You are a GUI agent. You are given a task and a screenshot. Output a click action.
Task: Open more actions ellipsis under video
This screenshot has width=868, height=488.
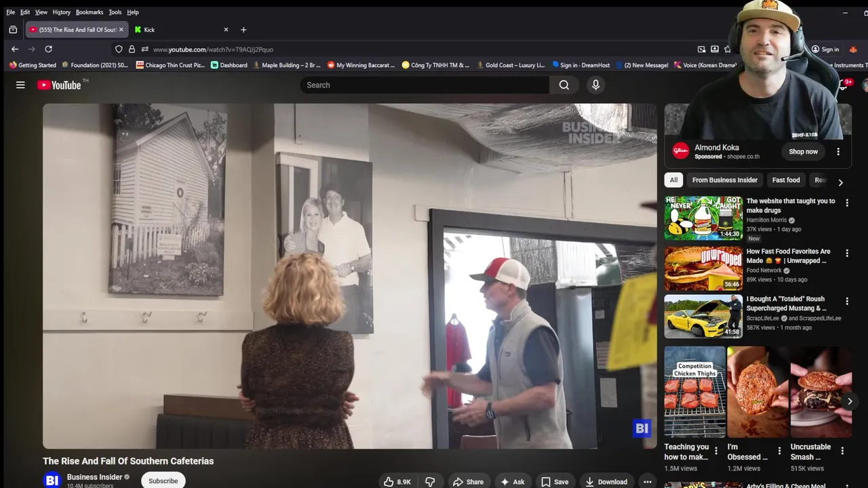coord(648,481)
